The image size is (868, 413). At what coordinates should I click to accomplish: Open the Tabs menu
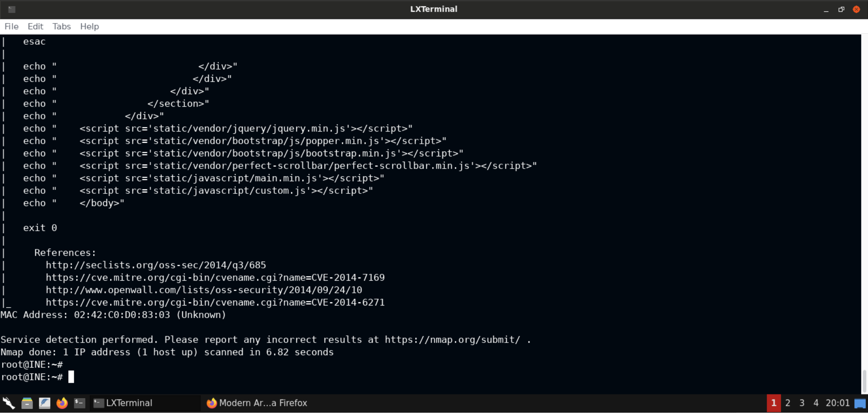pyautogui.click(x=61, y=26)
